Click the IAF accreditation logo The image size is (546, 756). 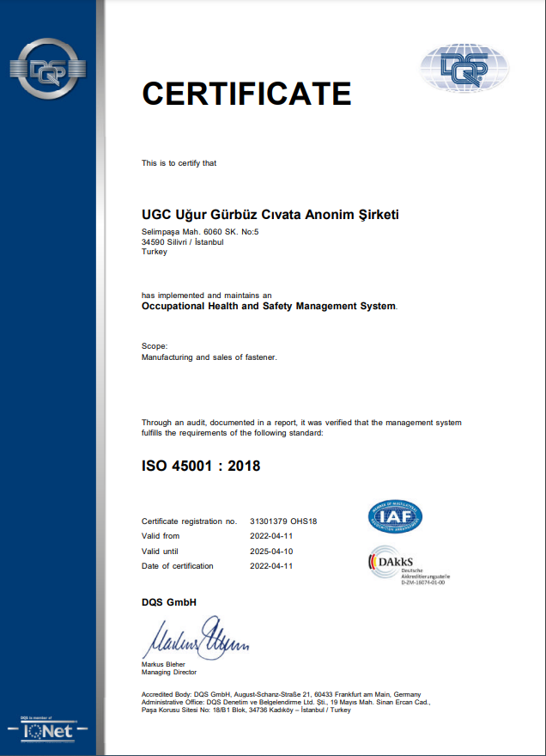[x=395, y=516]
